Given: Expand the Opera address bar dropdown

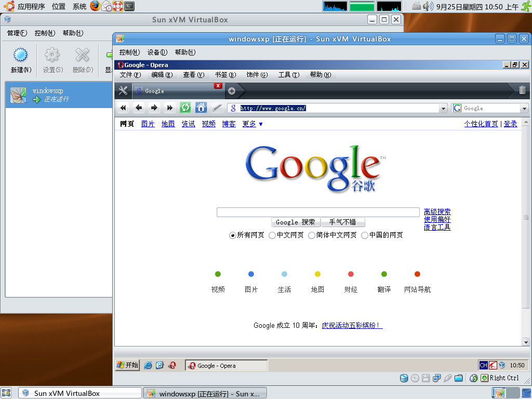Looking at the screenshot, I should pos(443,108).
